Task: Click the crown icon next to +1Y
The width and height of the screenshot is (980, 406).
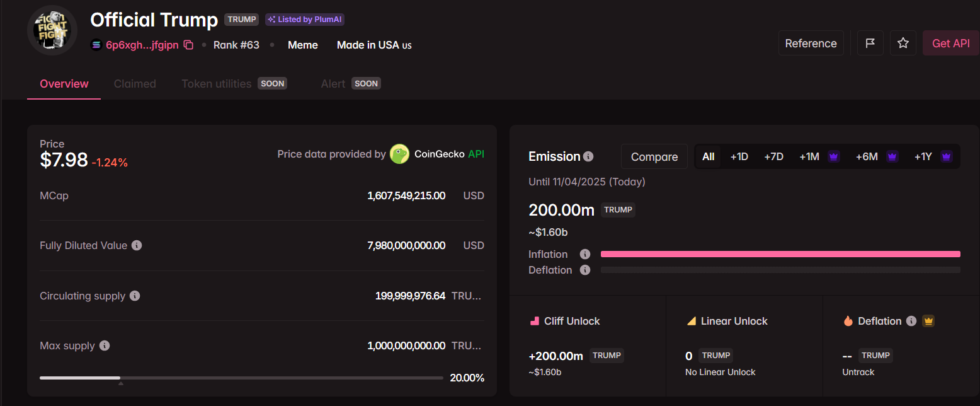Action: pos(946,156)
